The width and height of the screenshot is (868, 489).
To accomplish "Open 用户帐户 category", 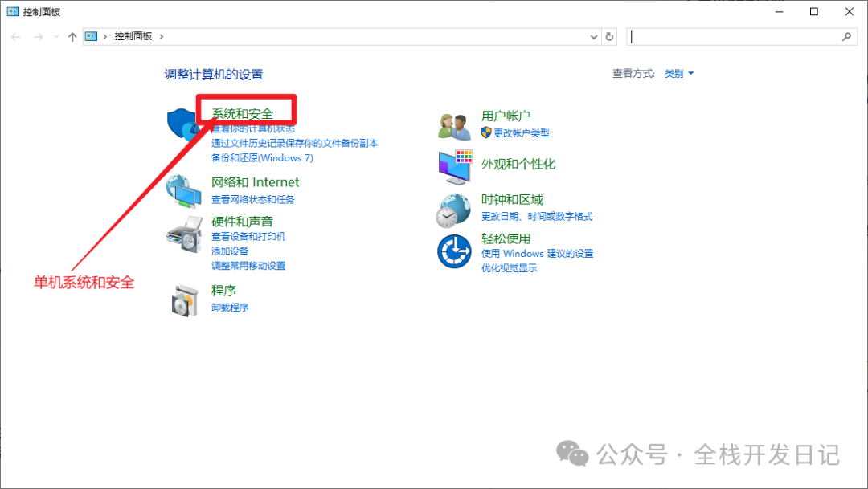I will click(506, 116).
